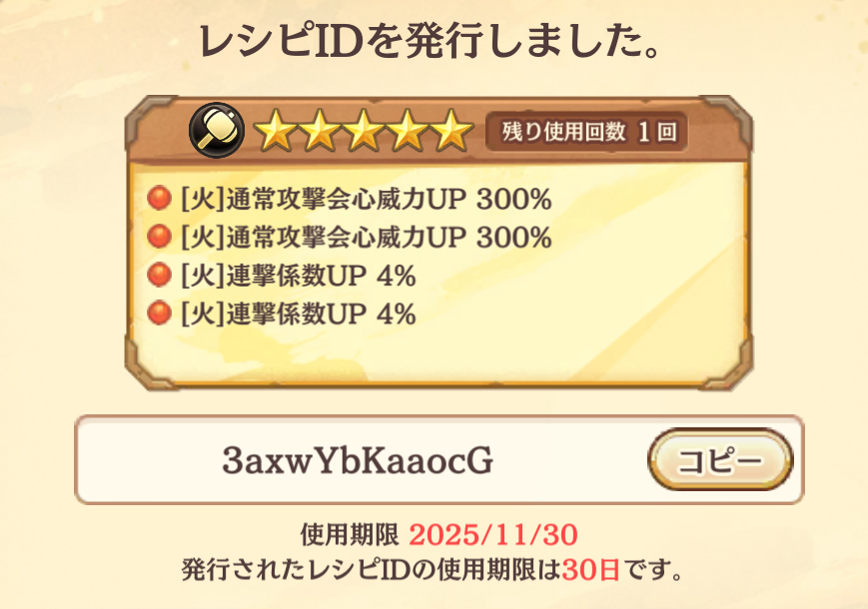The width and height of the screenshot is (868, 609).
Task: Select the fourth gold star in rating
Action: [408, 131]
